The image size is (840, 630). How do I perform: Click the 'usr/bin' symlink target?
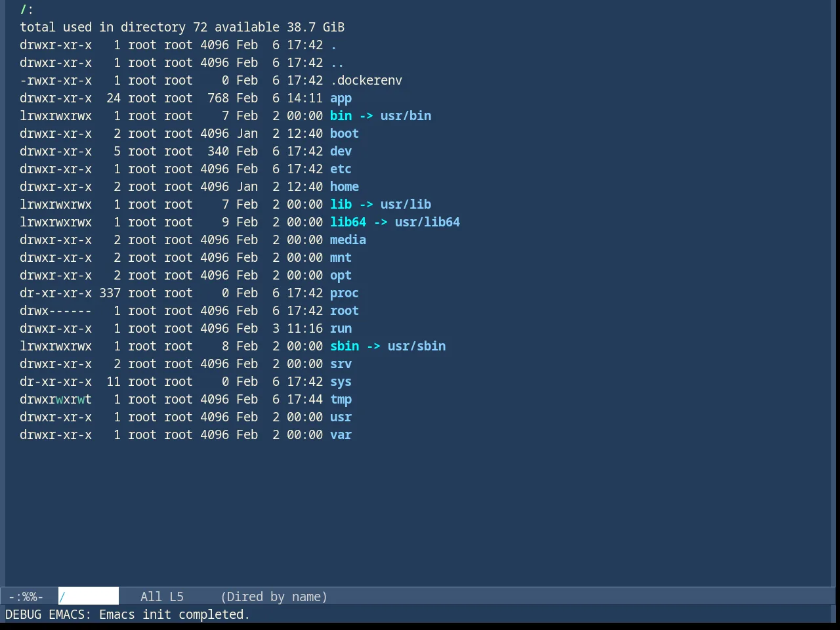click(406, 115)
